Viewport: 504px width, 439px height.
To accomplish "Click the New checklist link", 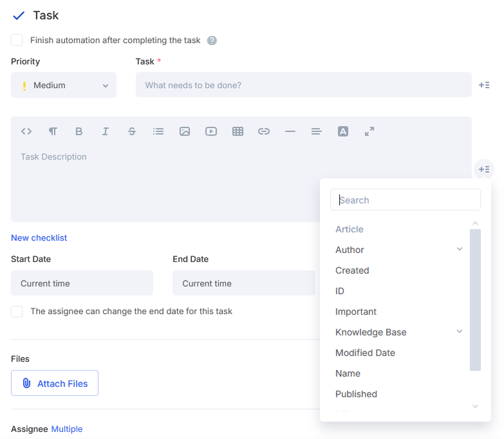I will 39,238.
